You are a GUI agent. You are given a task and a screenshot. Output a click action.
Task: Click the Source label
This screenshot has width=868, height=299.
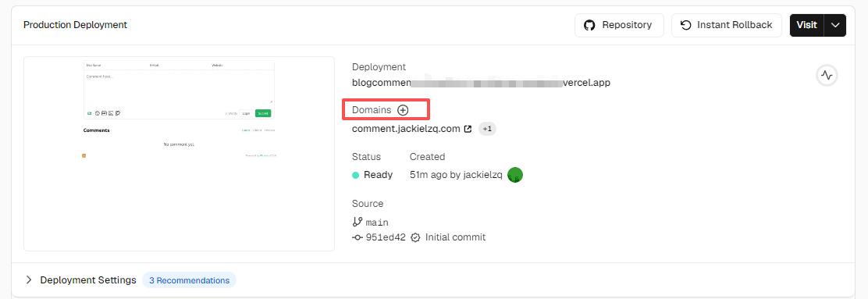[x=368, y=204]
